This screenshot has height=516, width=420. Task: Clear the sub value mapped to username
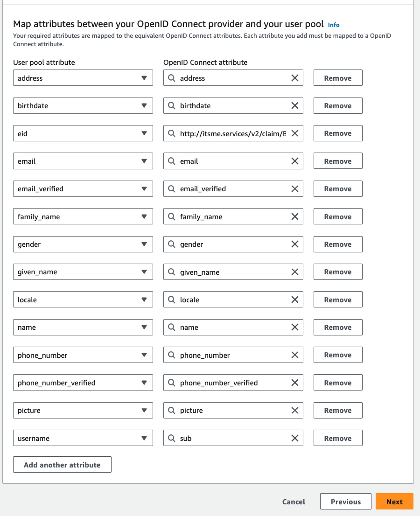tap(294, 438)
